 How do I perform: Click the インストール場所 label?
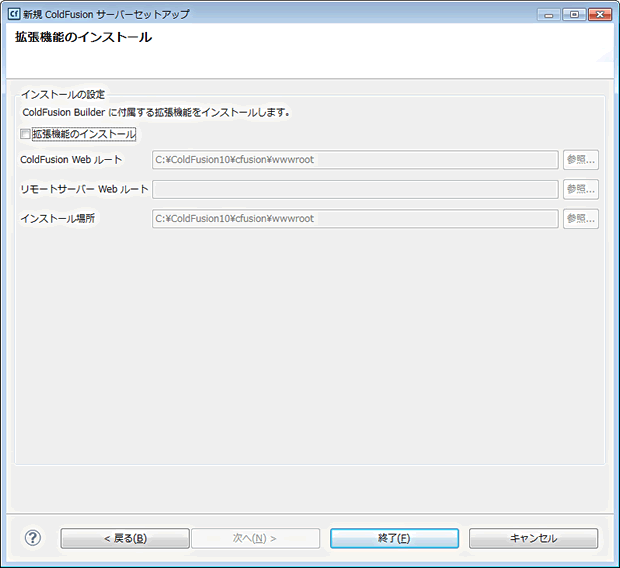coord(58,218)
